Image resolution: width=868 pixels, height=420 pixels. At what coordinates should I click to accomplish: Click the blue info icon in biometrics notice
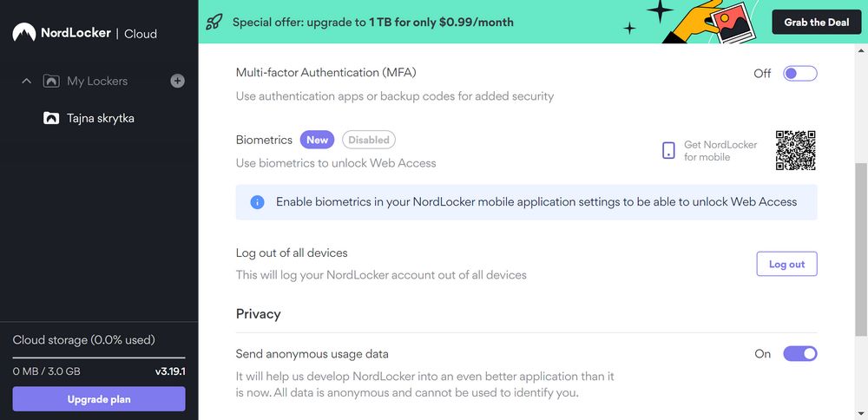(x=257, y=202)
